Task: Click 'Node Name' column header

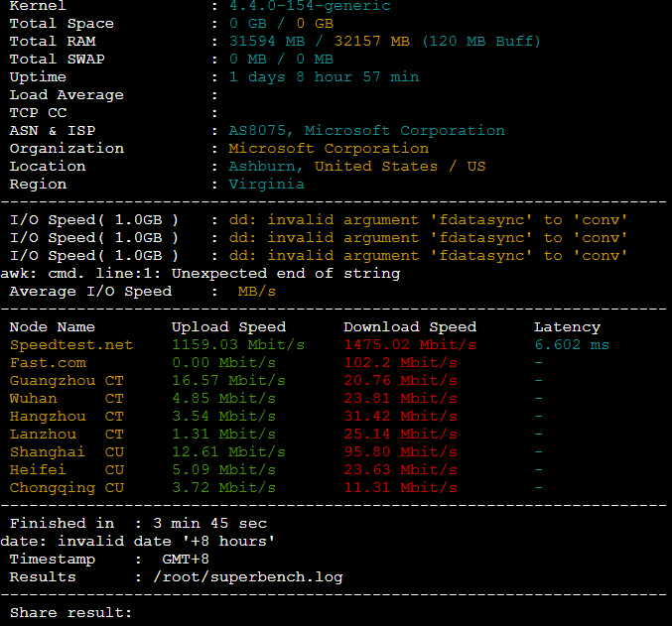Action: click(53, 327)
